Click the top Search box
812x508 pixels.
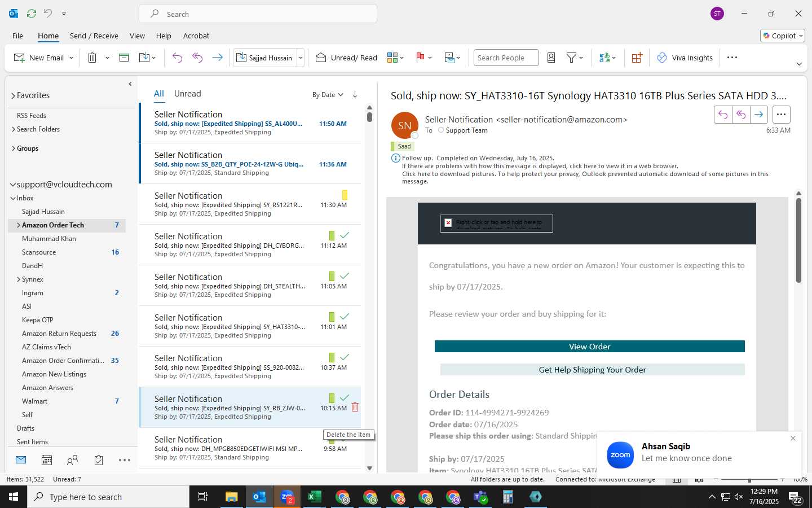[258, 14]
